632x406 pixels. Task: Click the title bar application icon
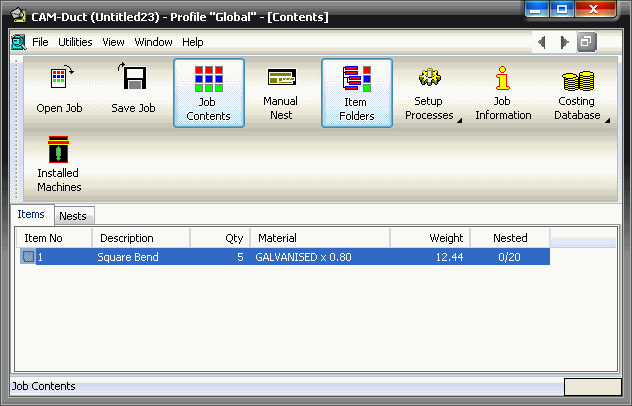click(x=19, y=16)
